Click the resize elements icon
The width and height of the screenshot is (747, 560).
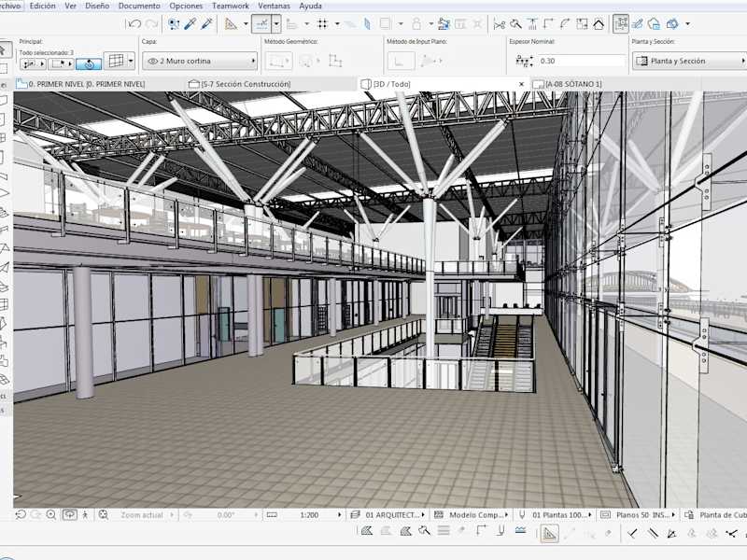[x=582, y=24]
